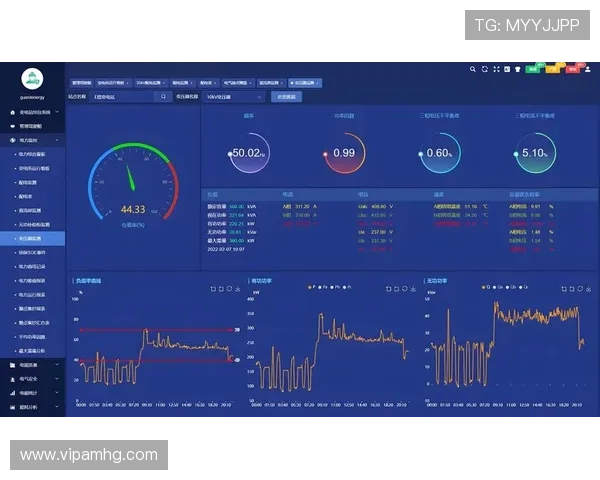Collapse the 电力监控 sidebar section
Screen dimensions: 600x480
[x=33, y=141]
